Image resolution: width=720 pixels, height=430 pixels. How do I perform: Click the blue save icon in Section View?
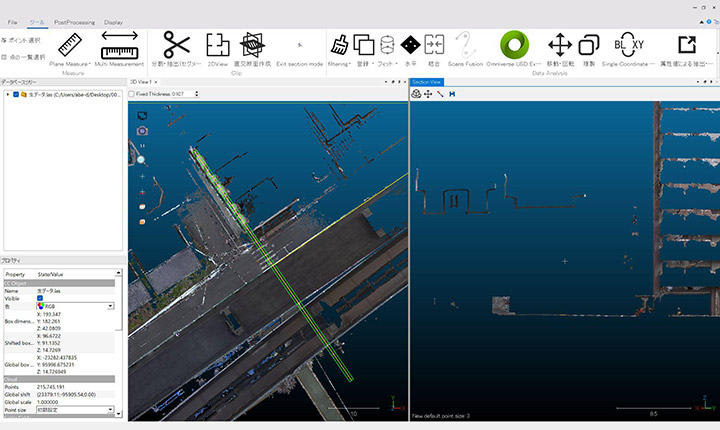click(452, 94)
